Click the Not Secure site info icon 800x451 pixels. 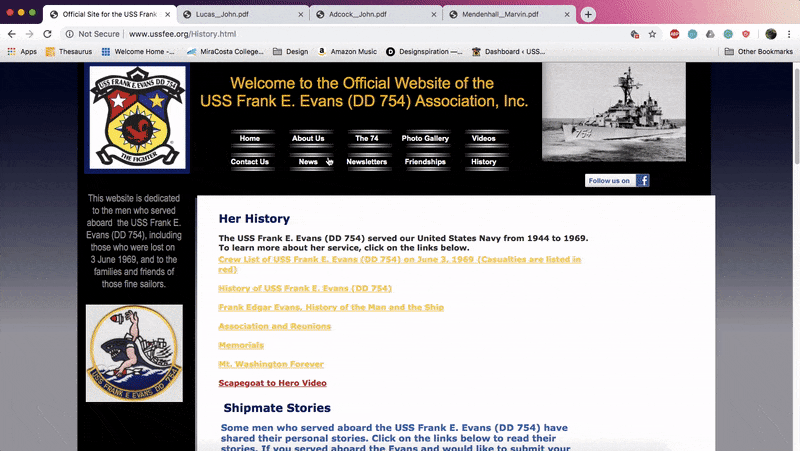[x=69, y=34]
